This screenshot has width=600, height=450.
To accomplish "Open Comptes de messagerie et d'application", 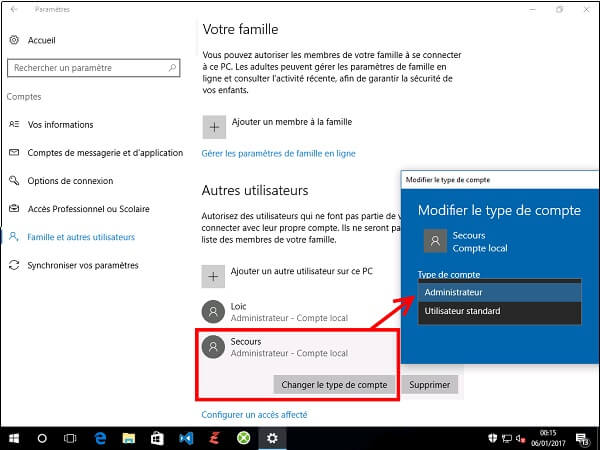I will click(105, 153).
